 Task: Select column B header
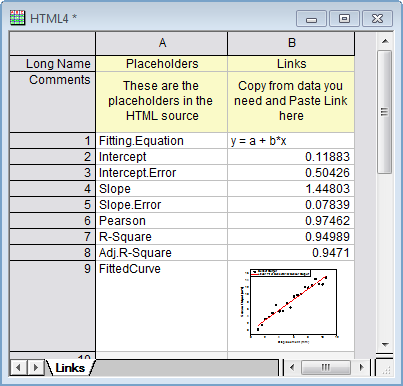291,44
